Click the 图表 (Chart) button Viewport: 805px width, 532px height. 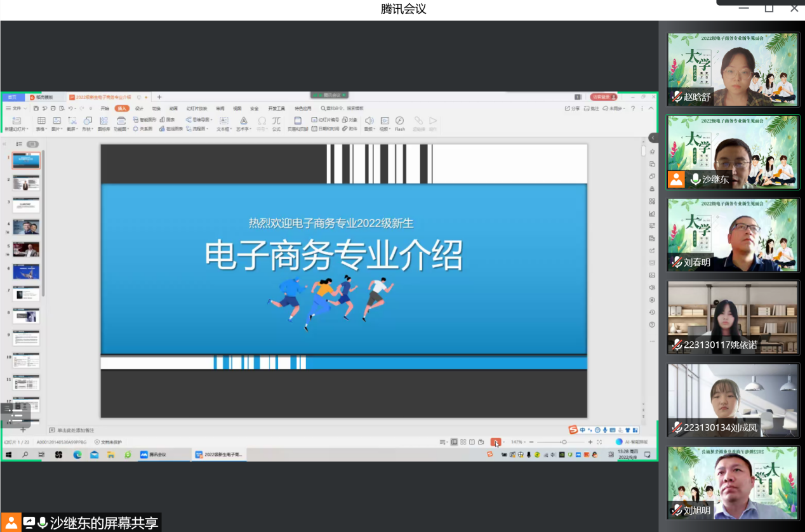tap(167, 120)
